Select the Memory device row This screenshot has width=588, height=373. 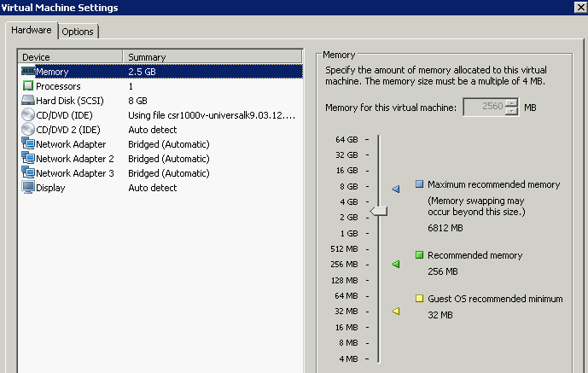161,71
